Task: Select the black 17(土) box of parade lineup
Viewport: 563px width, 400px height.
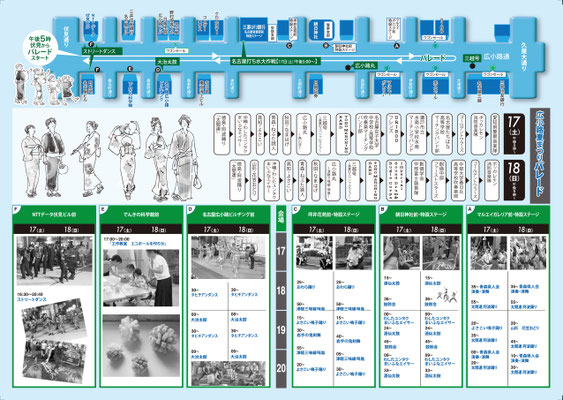Action: (514, 134)
